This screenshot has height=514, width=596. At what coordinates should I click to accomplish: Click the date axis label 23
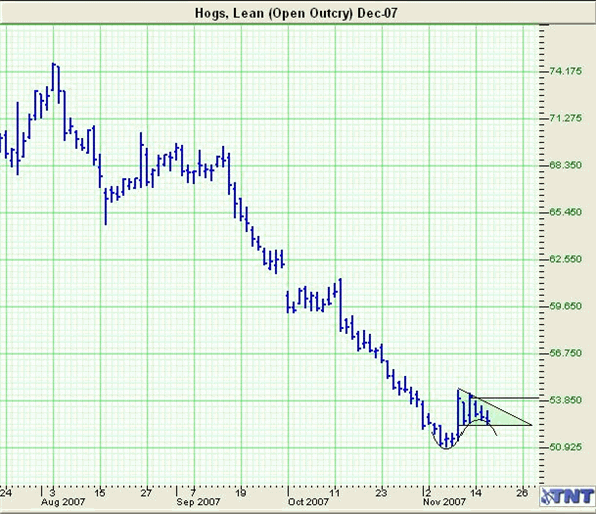tap(381, 493)
